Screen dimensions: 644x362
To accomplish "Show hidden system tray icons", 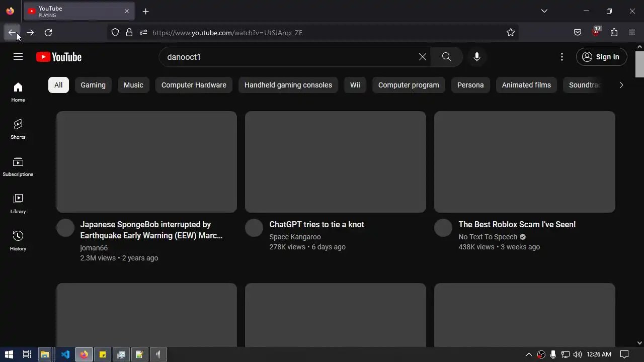I will coord(529,354).
